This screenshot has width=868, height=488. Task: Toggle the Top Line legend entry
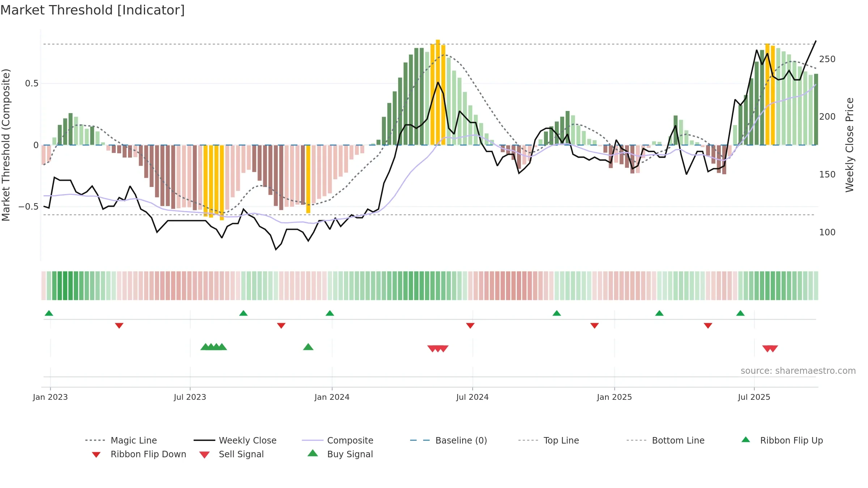tap(549, 440)
